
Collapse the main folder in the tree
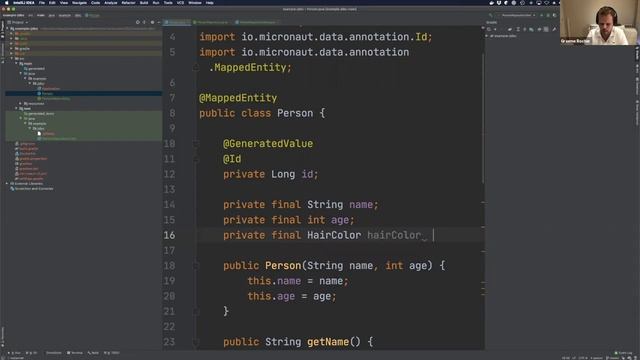click(x=16, y=63)
